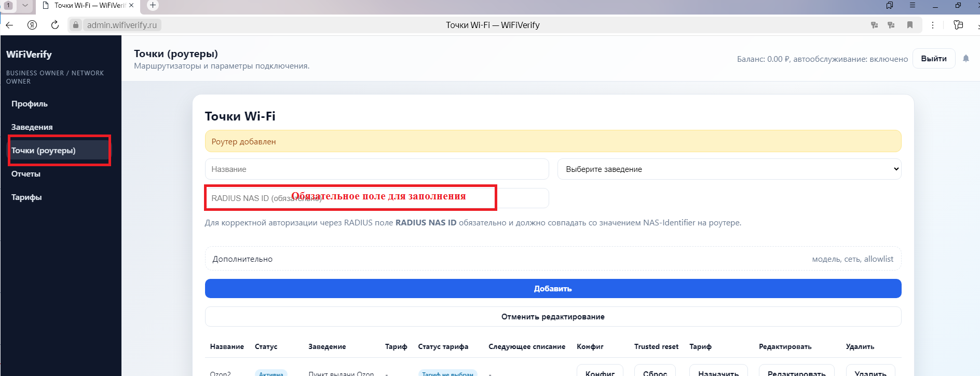This screenshot has width=980, height=376.
Task: Click the Следующее списание column header
Action: tap(527, 346)
